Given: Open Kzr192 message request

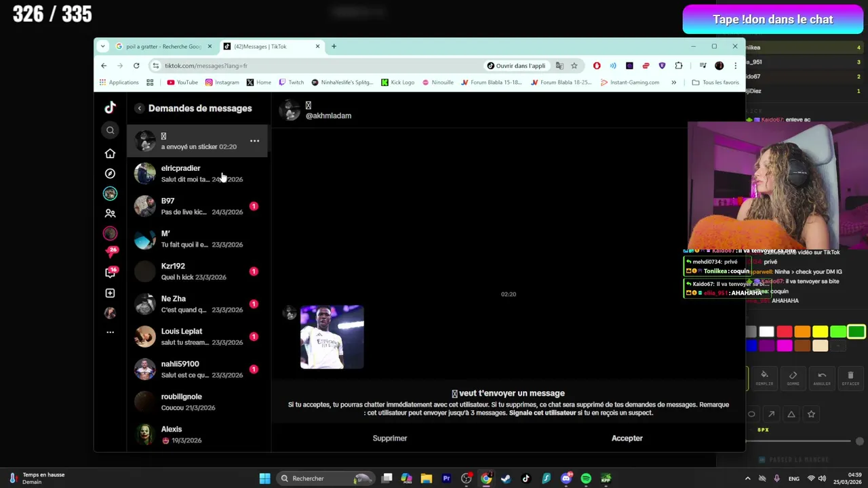Looking at the screenshot, I should [x=197, y=271].
